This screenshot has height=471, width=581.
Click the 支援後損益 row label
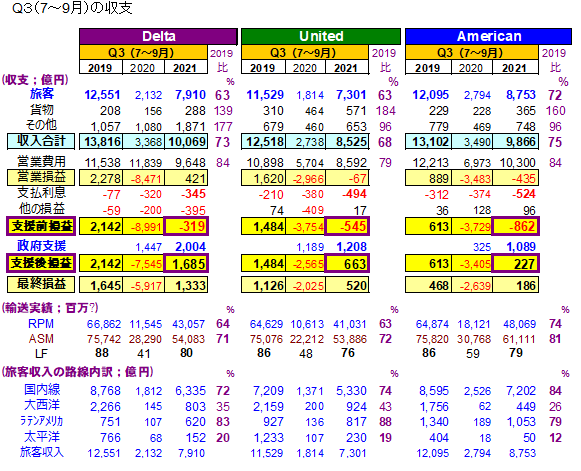click(x=41, y=263)
